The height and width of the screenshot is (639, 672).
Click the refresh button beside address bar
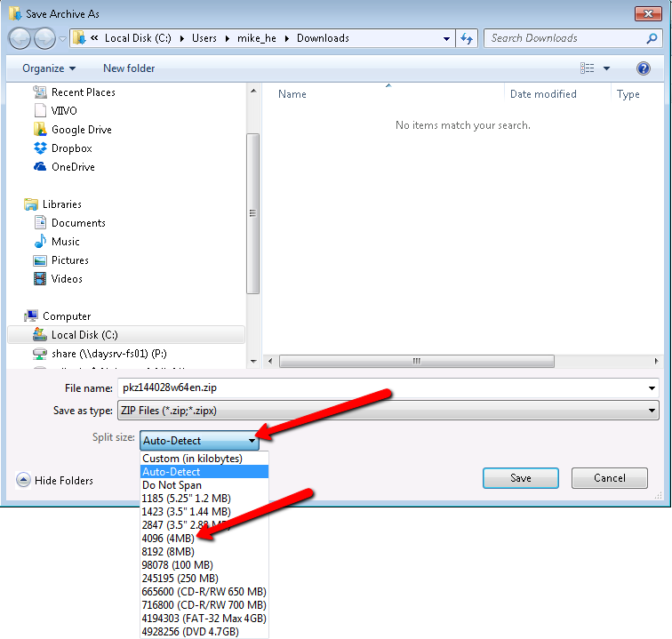coord(467,38)
